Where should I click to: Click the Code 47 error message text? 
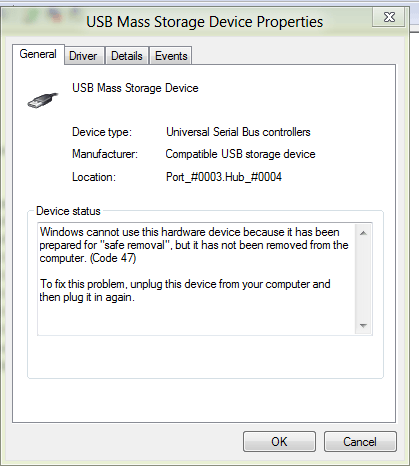click(194, 245)
